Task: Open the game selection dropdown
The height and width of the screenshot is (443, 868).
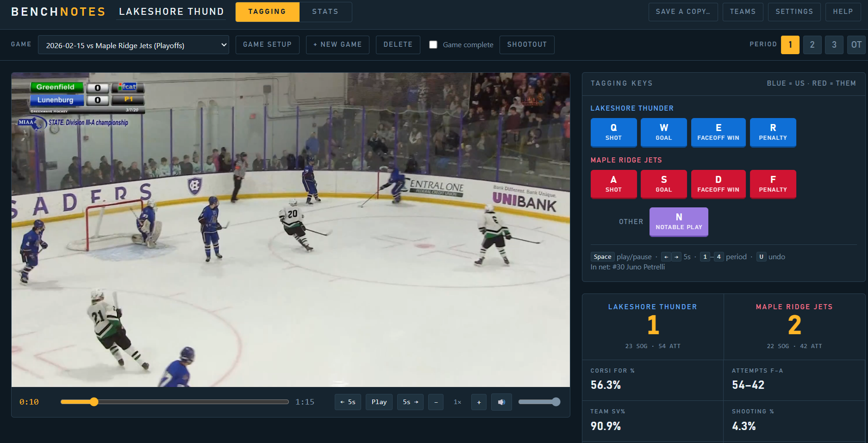Action: (133, 45)
